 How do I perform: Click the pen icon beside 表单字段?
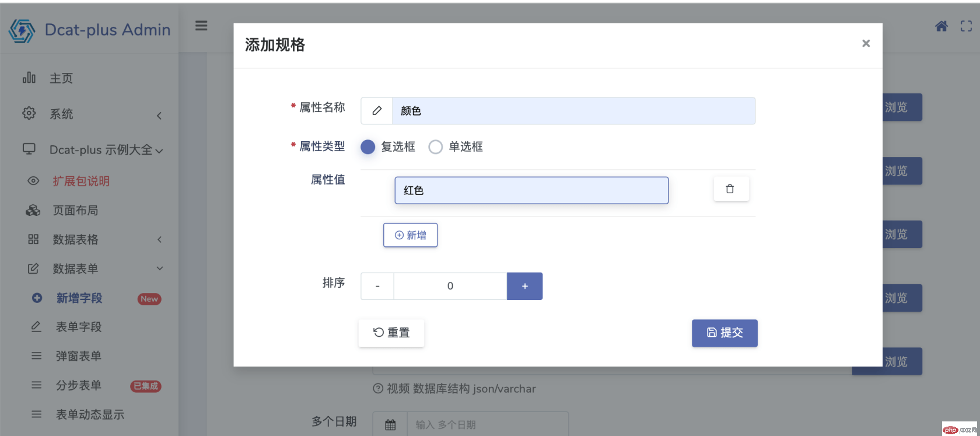[36, 327]
